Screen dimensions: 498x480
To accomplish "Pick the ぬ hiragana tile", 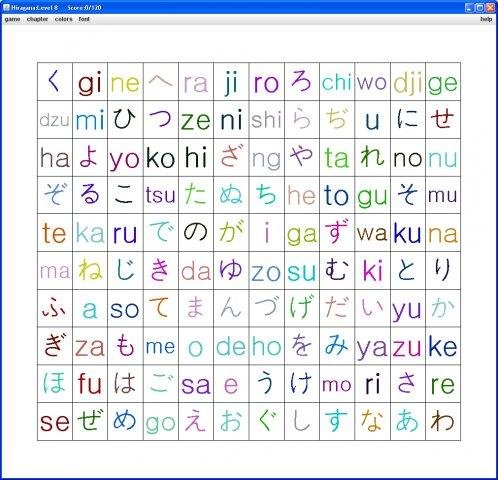I will click(231, 195).
